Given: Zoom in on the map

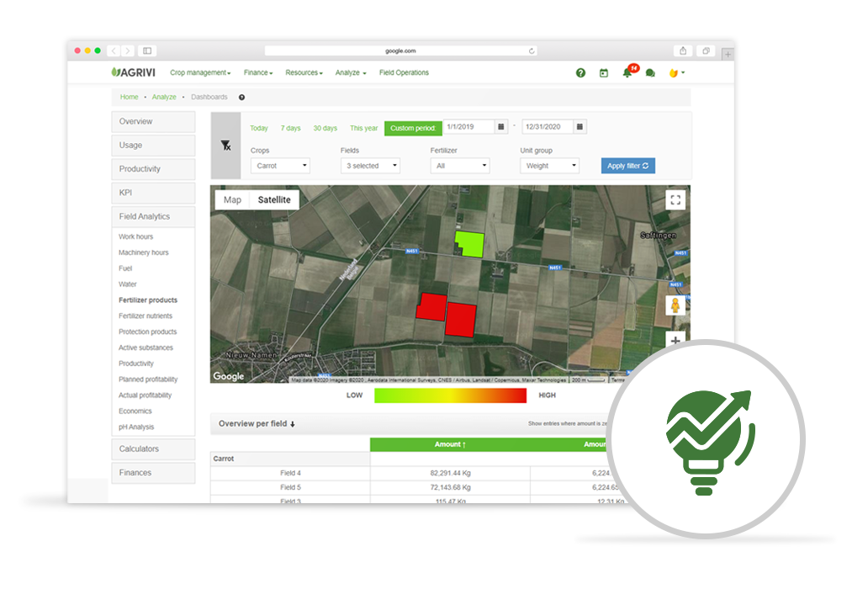Looking at the screenshot, I should pyautogui.click(x=675, y=340).
